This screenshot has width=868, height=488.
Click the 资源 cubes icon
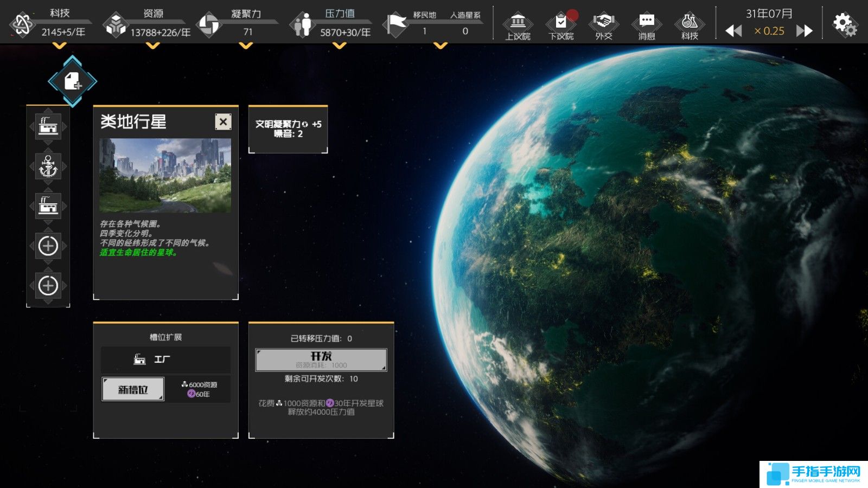[x=116, y=25]
